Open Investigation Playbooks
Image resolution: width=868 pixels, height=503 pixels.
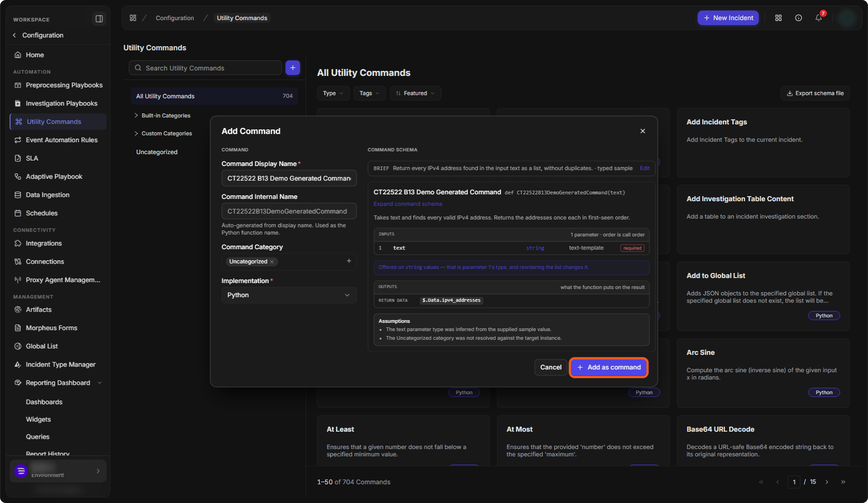pyautogui.click(x=58, y=103)
